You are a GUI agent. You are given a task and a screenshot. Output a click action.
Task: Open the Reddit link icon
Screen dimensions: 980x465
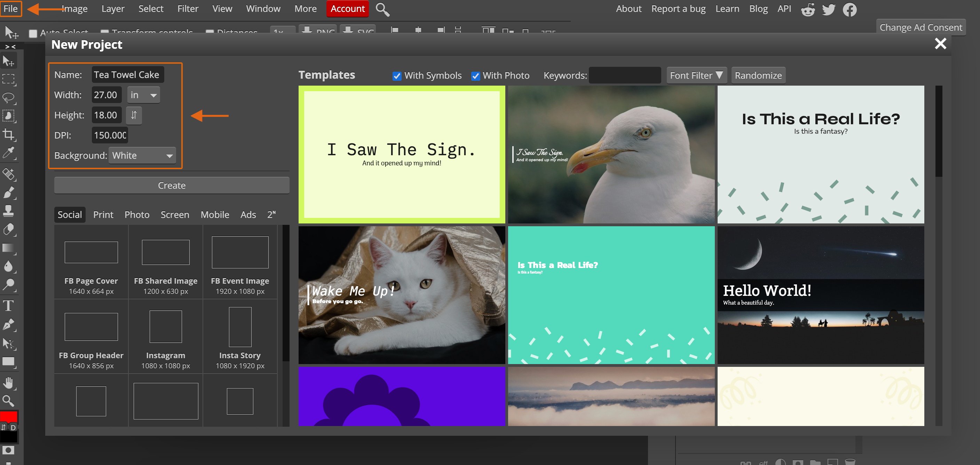(808, 9)
